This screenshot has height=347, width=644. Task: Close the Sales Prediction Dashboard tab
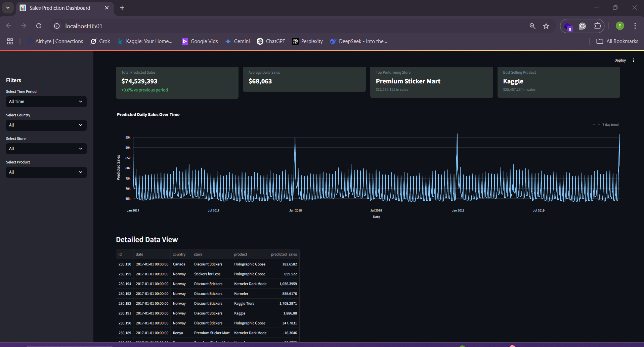coord(107,8)
